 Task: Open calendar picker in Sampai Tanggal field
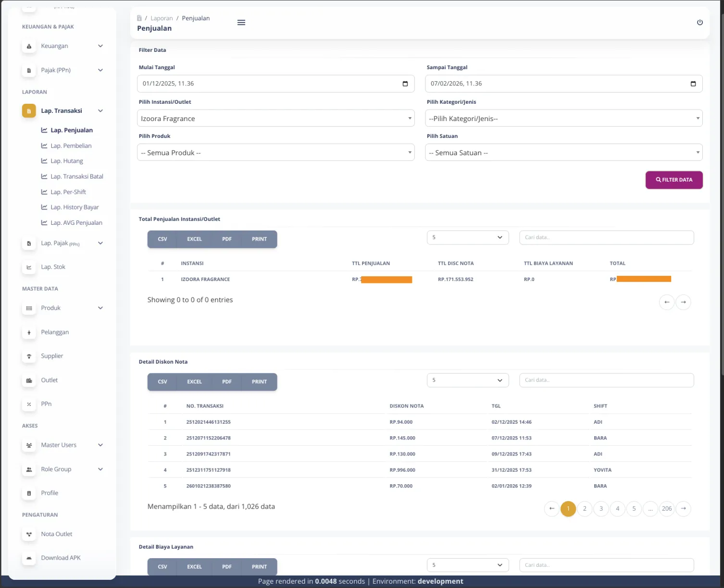point(693,84)
